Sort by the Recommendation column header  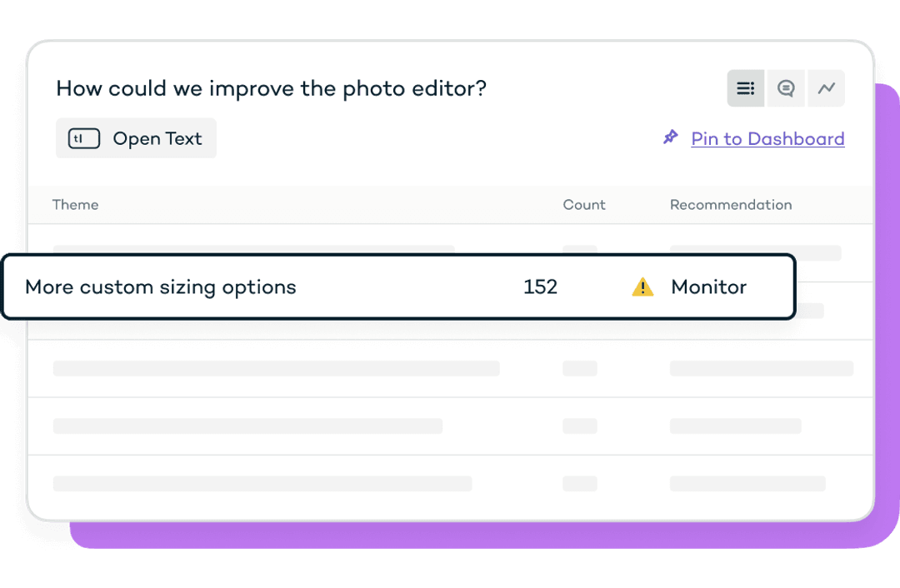[x=731, y=205]
